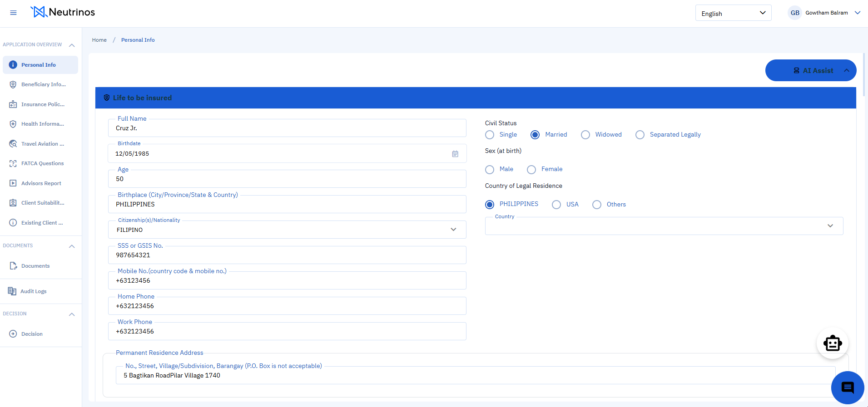Select the Single civil status option
This screenshot has height=407, width=868.
click(x=490, y=135)
